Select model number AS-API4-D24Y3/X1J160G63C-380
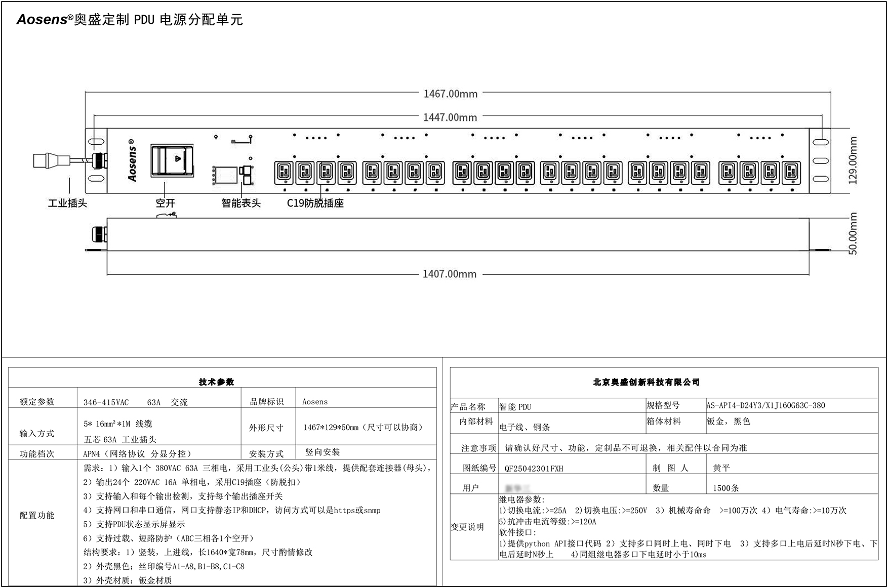Viewport: 888px width, 588px height. coord(765,405)
